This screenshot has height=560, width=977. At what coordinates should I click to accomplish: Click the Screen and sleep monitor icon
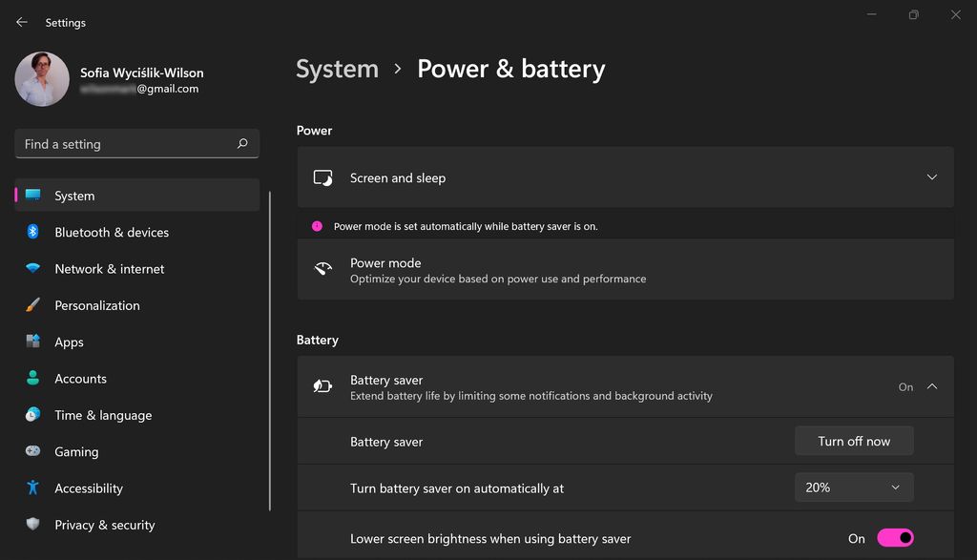pyautogui.click(x=323, y=176)
